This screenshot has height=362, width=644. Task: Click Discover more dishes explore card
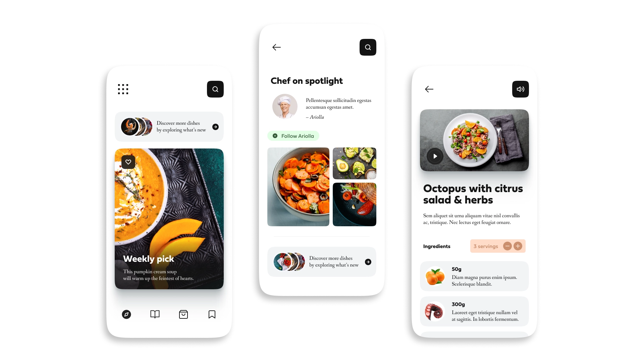click(169, 127)
